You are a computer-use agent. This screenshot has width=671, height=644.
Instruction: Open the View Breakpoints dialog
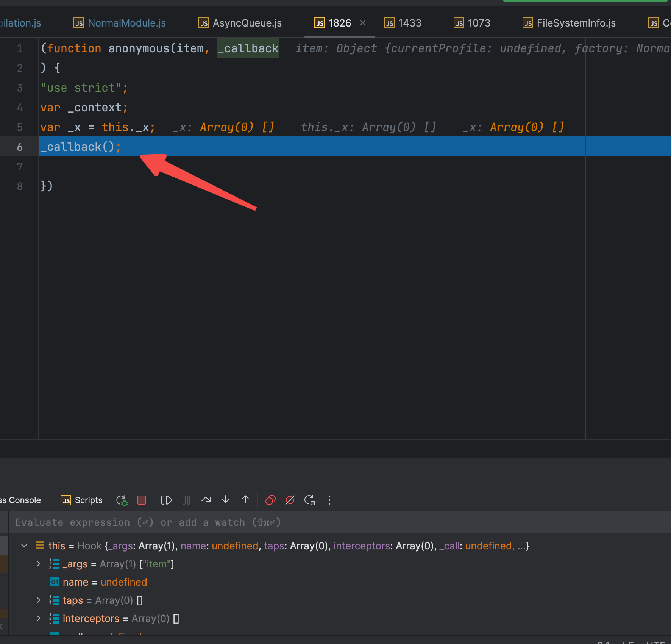[270, 500]
